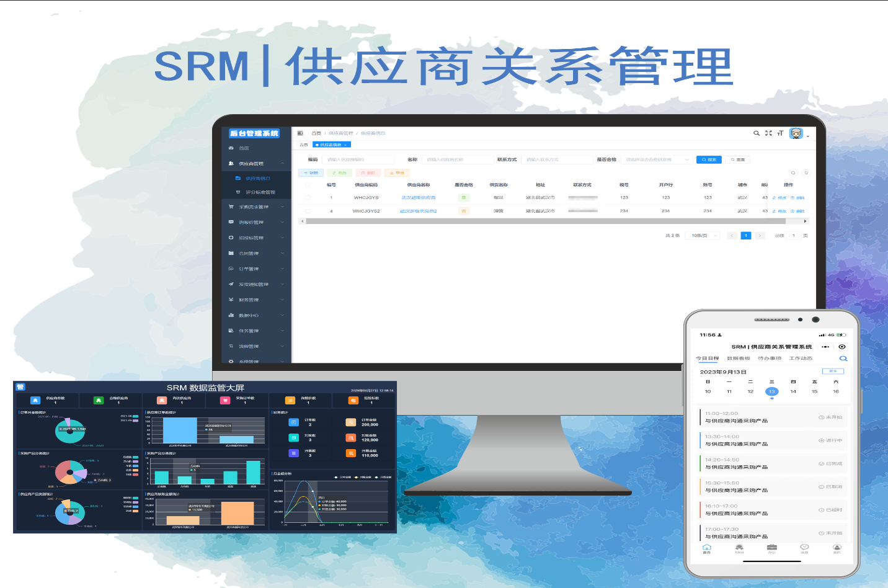Open the 武汉超级供应商 supplier link
The image size is (888, 588).
pos(419,198)
